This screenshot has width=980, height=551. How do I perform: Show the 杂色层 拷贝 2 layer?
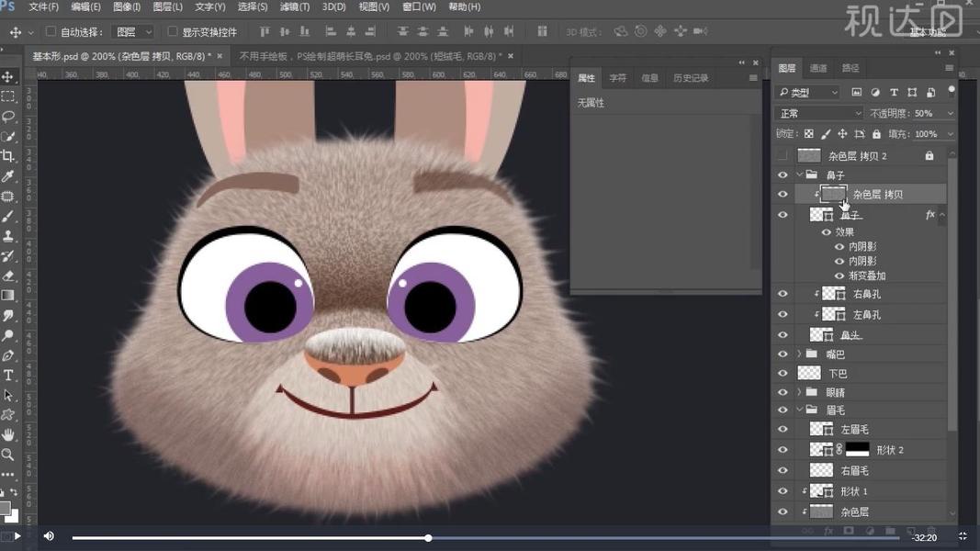(783, 155)
